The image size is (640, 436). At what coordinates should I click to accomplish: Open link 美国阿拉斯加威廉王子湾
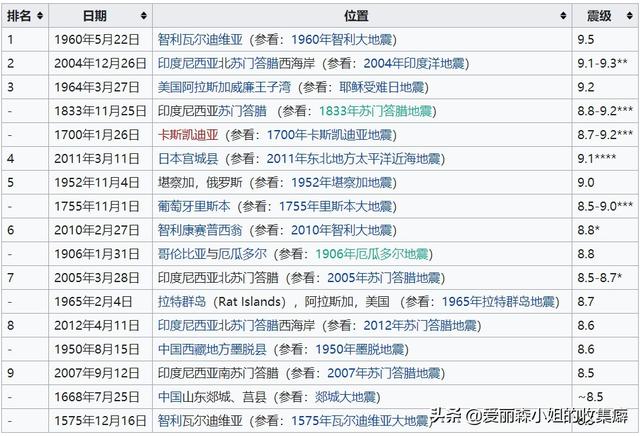(x=224, y=87)
